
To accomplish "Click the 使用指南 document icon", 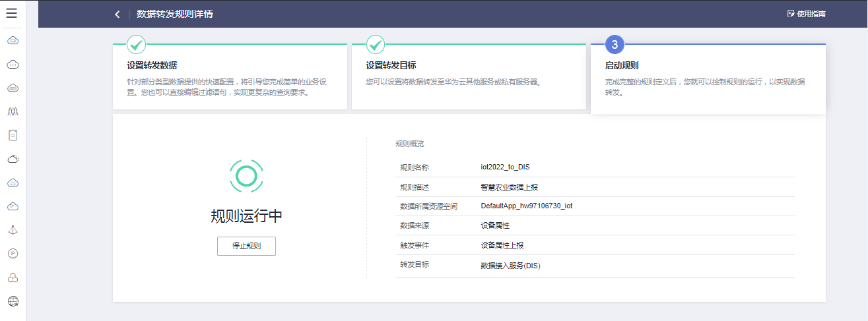I will click(x=791, y=14).
